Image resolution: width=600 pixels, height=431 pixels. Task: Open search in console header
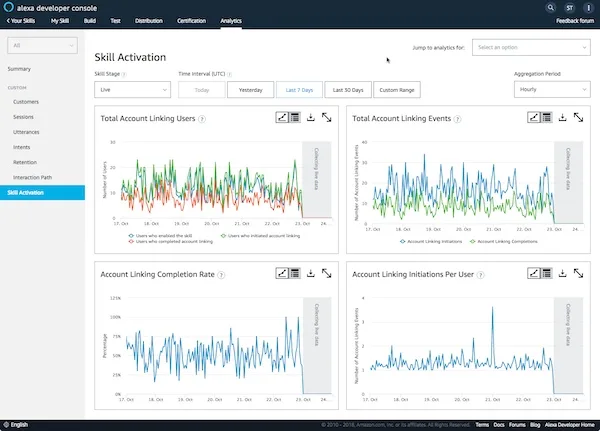(x=550, y=7)
